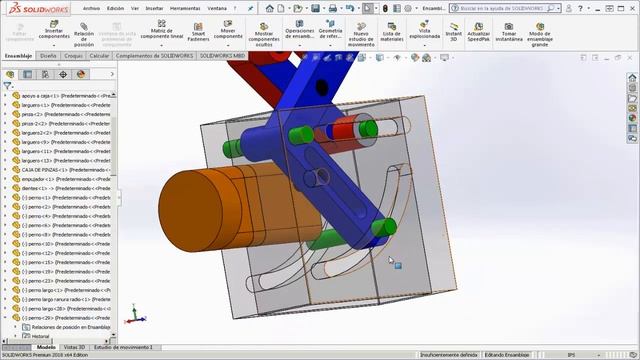640x360 pixels.
Task: Open Matriz de componente lineal tool
Action: [x=162, y=29]
